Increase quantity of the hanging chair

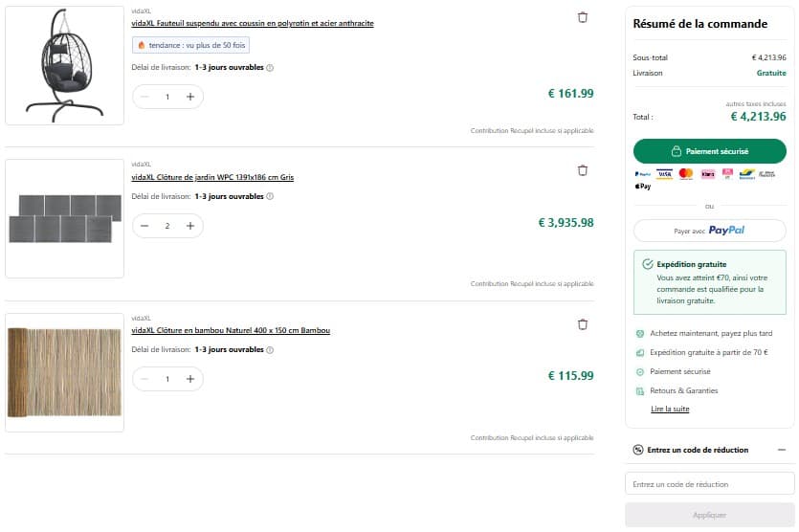coord(190,97)
